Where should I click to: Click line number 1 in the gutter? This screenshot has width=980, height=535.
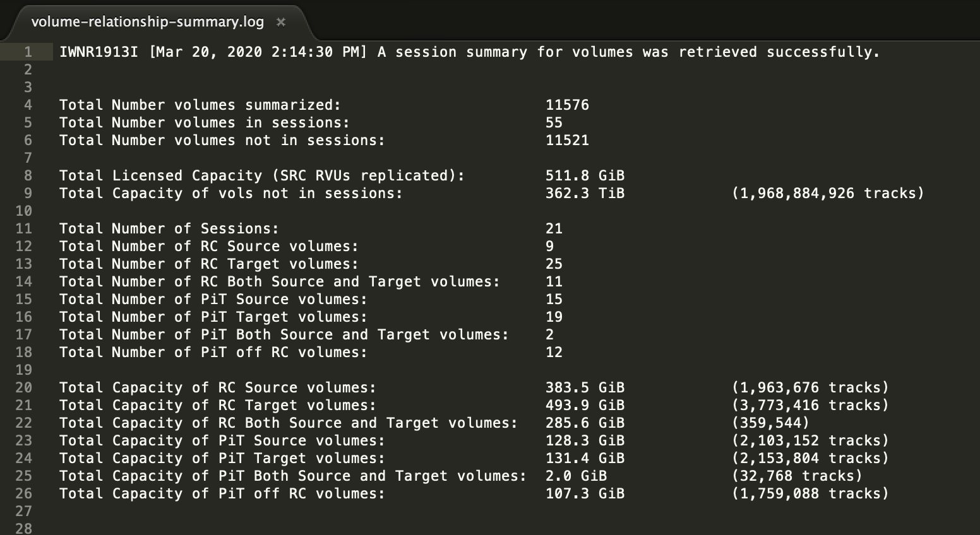[x=28, y=52]
